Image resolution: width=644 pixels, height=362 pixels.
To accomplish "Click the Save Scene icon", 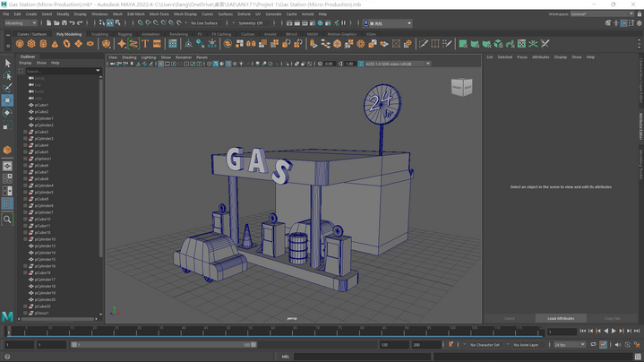I will pyautogui.click(x=64, y=23).
